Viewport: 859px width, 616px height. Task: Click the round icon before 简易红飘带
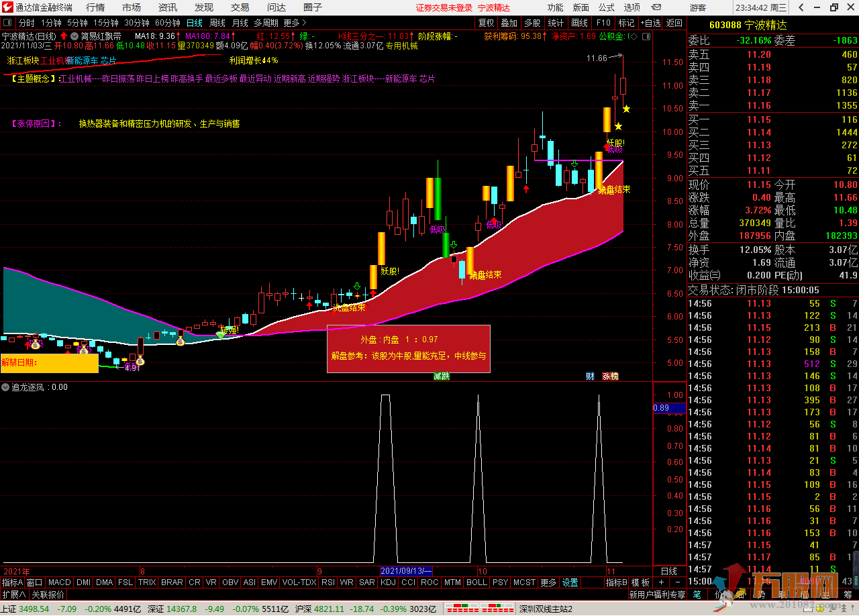[74, 36]
